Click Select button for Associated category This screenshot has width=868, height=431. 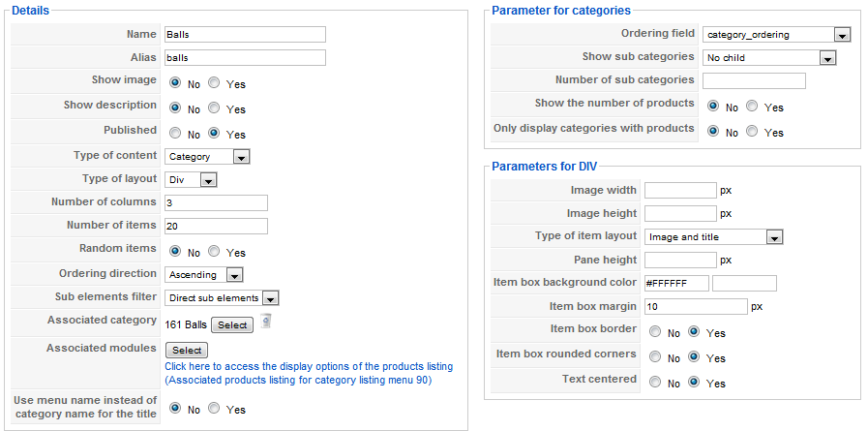tap(232, 325)
